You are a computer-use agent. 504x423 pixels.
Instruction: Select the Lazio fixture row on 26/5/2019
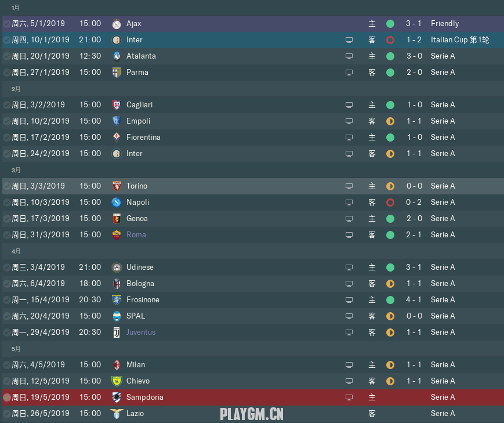[x=253, y=414]
